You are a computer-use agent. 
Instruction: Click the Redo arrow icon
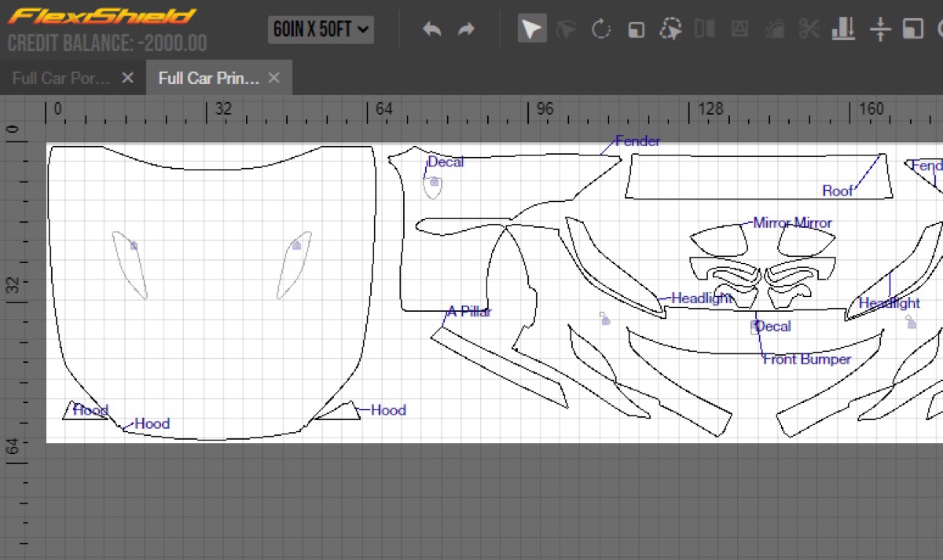tap(467, 30)
